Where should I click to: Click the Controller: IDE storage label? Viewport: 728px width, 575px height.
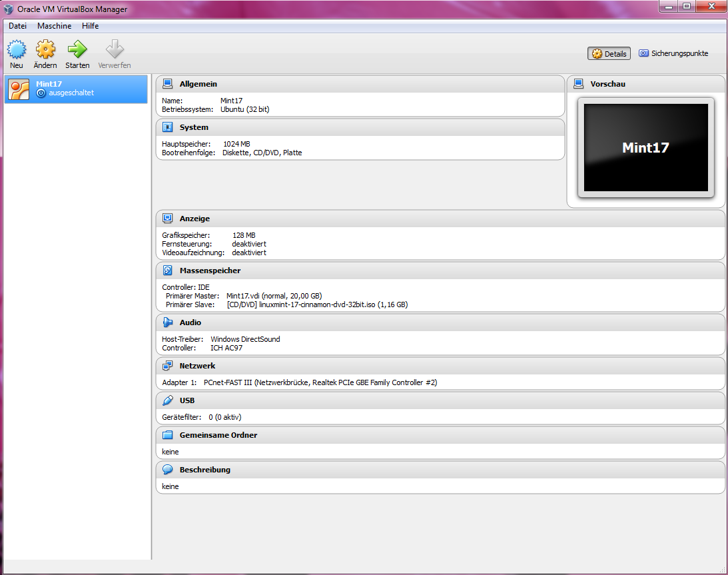(x=186, y=287)
